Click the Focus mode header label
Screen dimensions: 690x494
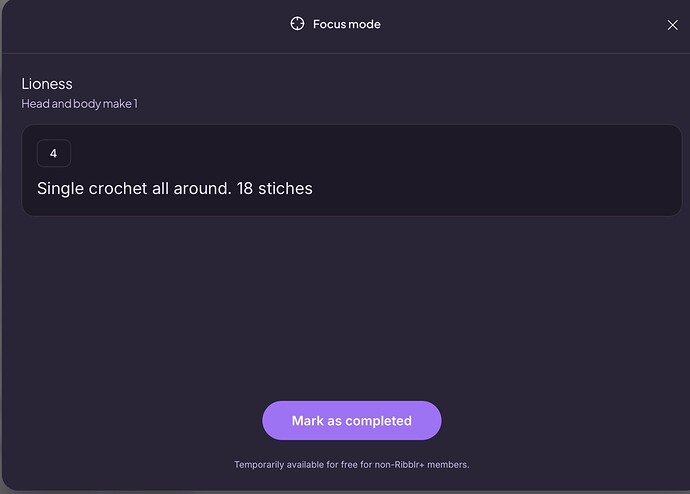(x=347, y=24)
